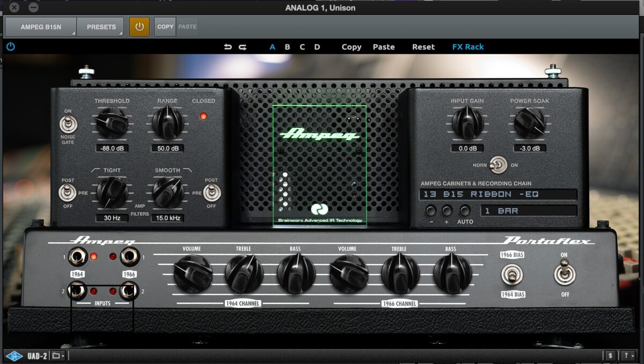
Task: Click the 0.0 dB input gain field
Action: click(467, 148)
